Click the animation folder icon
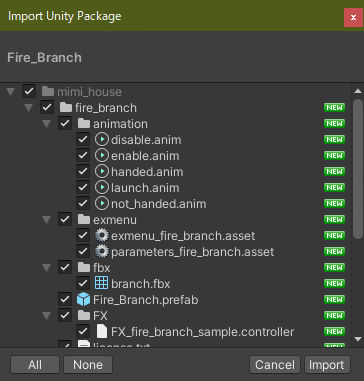The width and height of the screenshot is (364, 381). (84, 124)
